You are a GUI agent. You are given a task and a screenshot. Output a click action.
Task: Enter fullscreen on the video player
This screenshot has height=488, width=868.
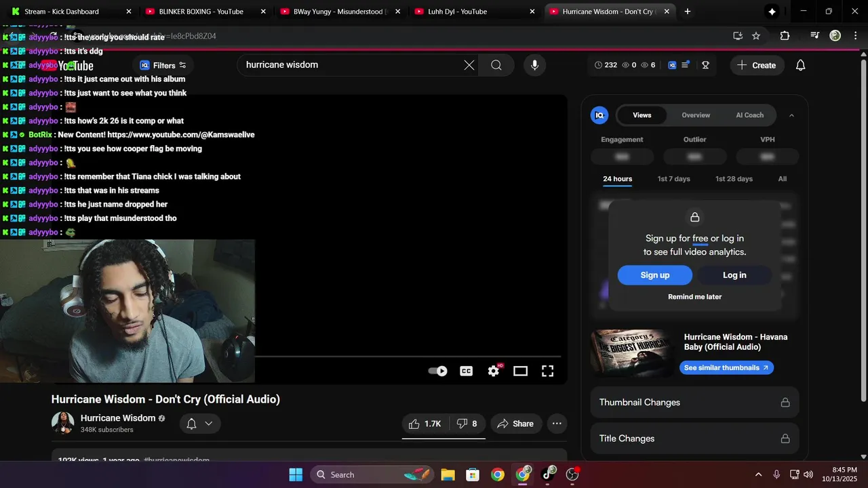(x=547, y=371)
